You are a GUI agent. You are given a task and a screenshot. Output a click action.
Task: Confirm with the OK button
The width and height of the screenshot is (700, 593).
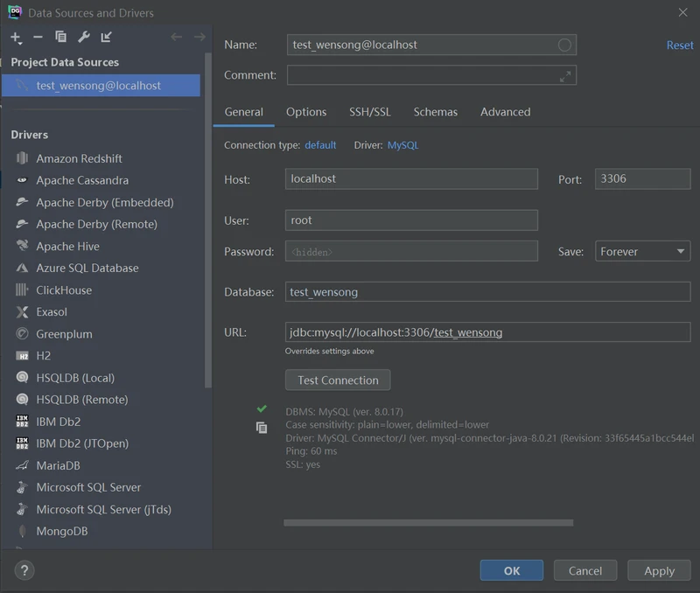coord(512,570)
